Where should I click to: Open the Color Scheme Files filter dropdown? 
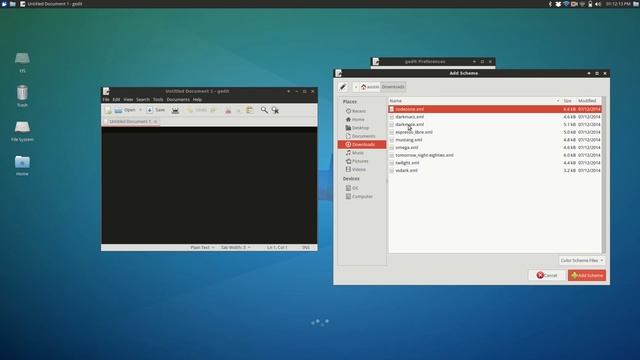(x=582, y=260)
